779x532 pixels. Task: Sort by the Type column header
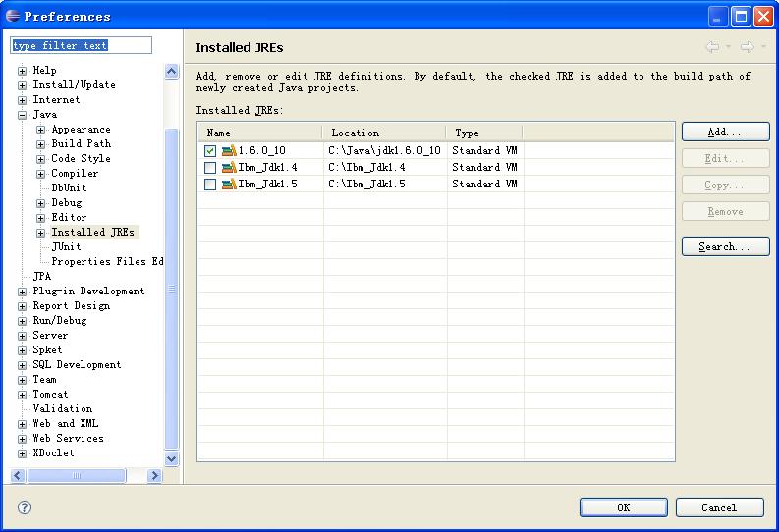coord(485,133)
